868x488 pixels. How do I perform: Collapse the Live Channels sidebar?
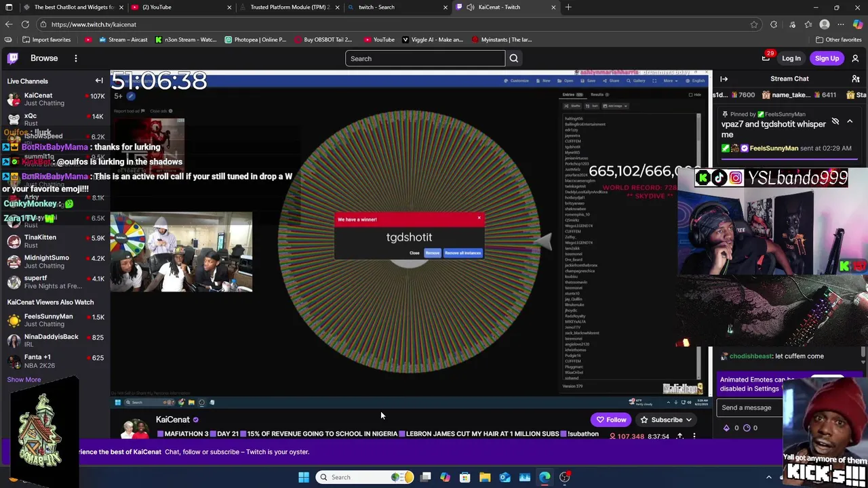[99, 81]
